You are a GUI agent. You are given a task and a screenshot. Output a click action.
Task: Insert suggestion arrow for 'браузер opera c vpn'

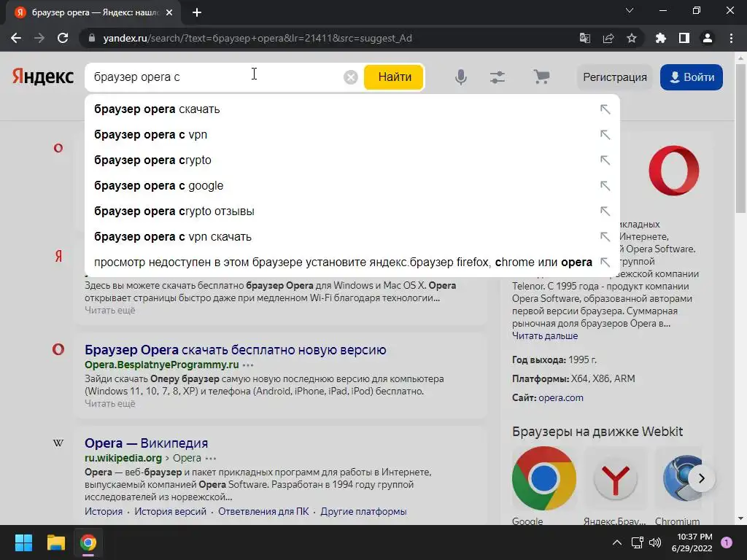pyautogui.click(x=605, y=135)
